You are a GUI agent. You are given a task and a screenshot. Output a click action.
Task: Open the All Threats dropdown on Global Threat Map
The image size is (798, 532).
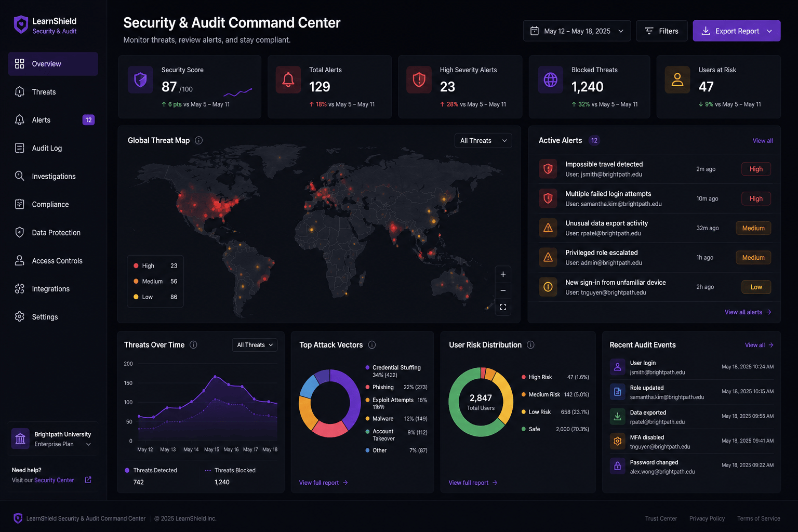coord(483,141)
